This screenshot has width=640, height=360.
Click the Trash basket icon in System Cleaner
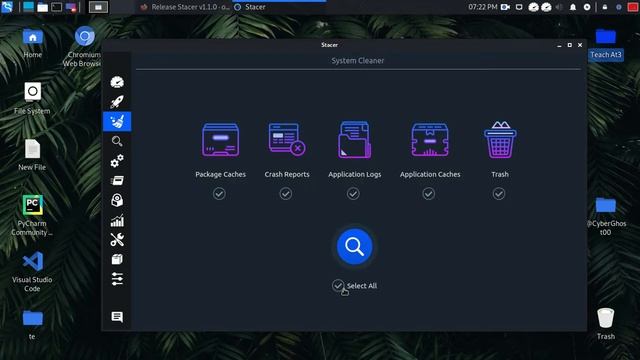[500, 139]
